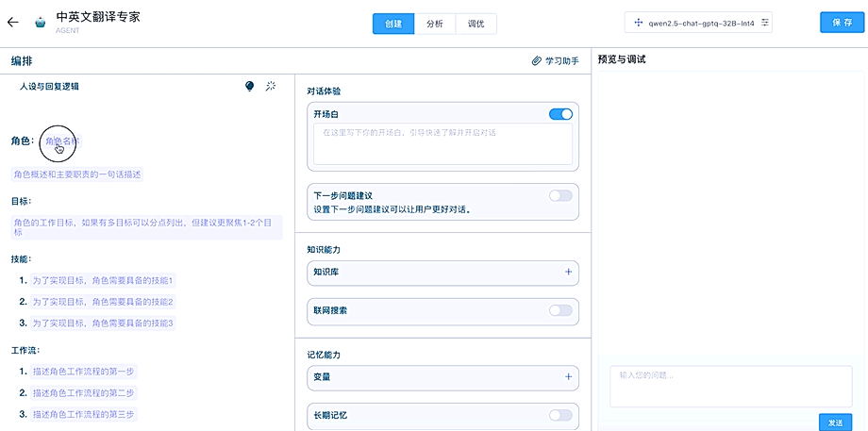Turn on 联网搜索 toggle
868x431 pixels.
point(560,310)
